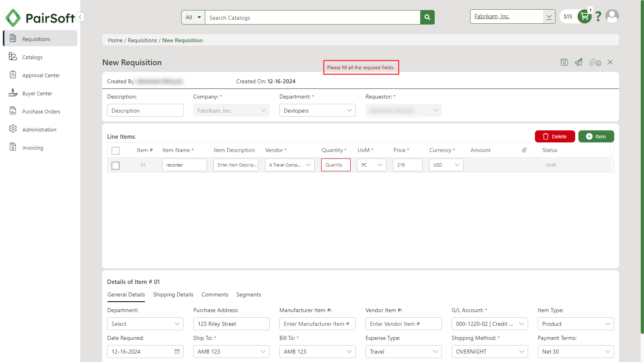This screenshot has height=362, width=644.
Task: Select all line items header checkbox
Action: point(116,151)
